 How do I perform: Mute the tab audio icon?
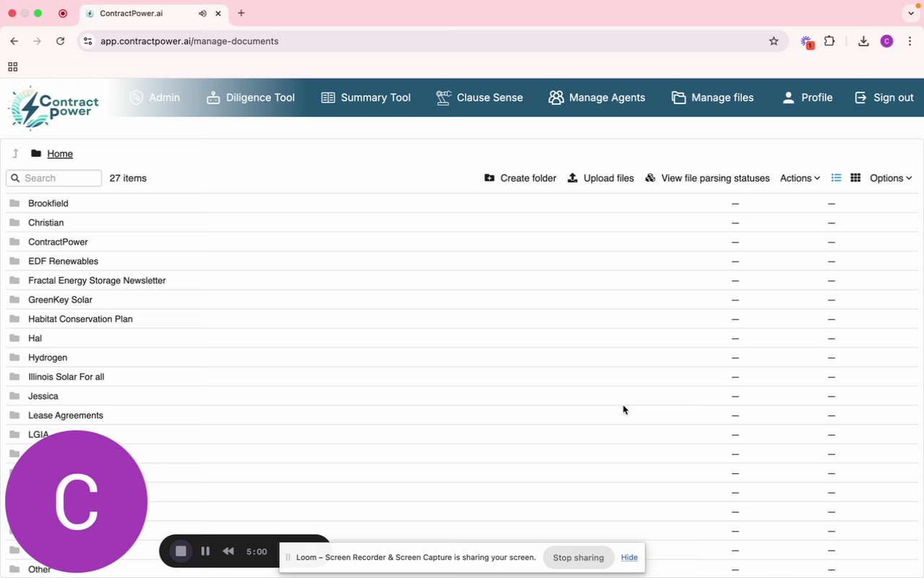coord(203,14)
